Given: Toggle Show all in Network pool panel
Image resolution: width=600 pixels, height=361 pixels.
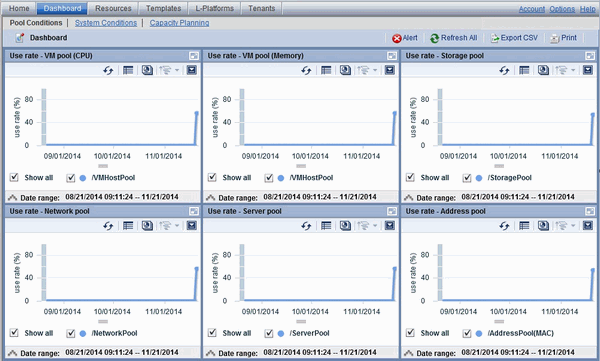Looking at the screenshot, I should (x=14, y=333).
